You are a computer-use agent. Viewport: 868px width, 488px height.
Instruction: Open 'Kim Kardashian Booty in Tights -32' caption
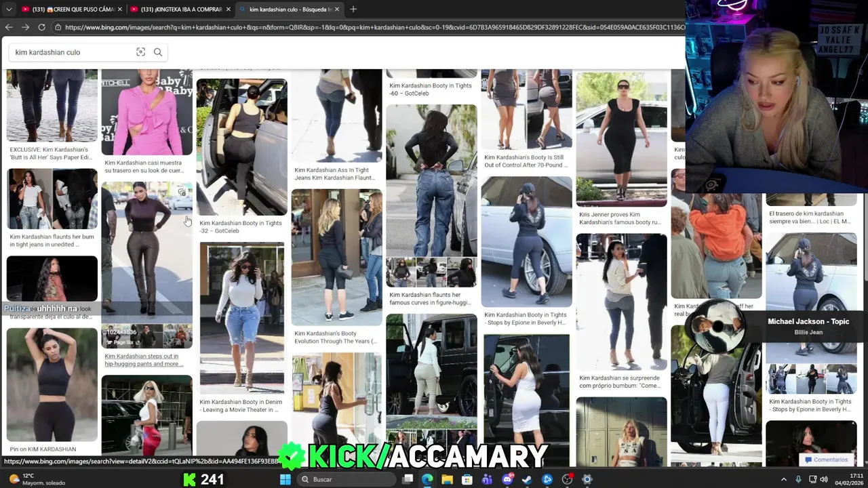241,226
